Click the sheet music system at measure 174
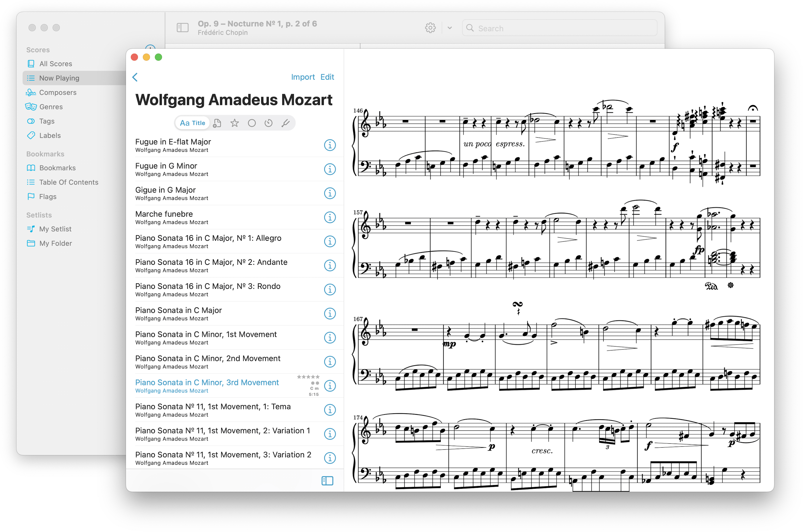 click(x=556, y=452)
